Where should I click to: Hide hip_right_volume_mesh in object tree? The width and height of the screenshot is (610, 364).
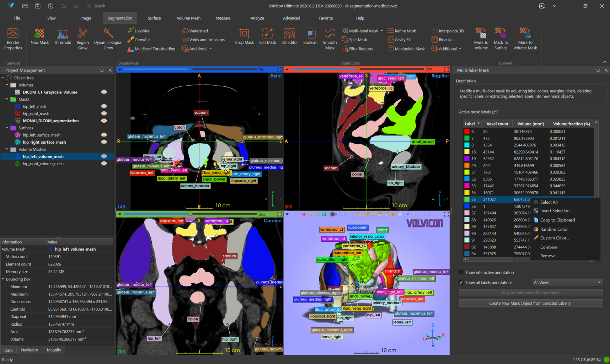click(x=104, y=164)
